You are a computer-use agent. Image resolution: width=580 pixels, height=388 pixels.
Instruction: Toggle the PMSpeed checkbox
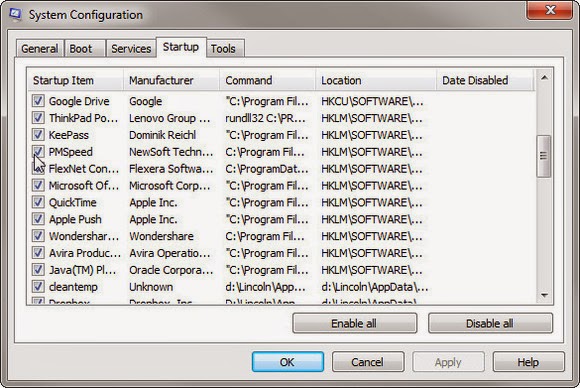click(38, 151)
